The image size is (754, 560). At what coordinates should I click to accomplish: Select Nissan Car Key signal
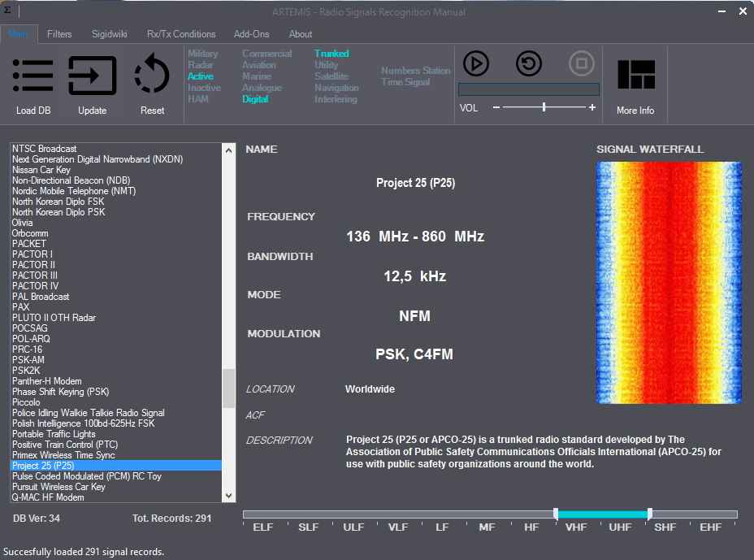tap(116, 170)
